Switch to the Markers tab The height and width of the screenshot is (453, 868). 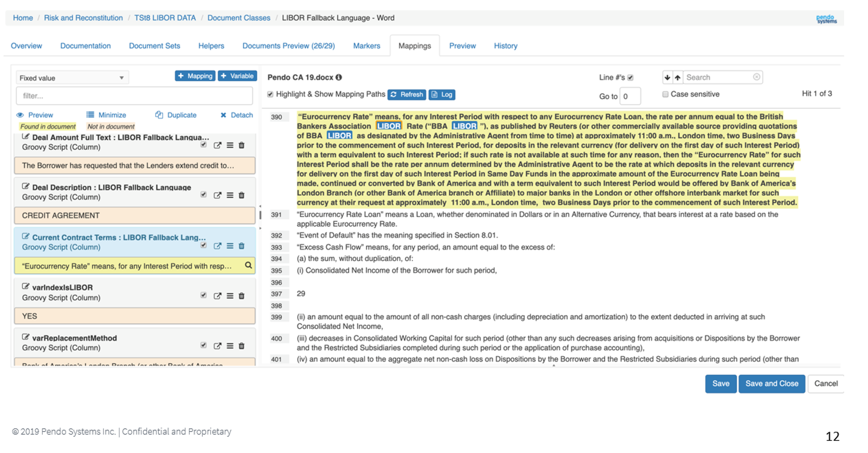pyautogui.click(x=367, y=46)
